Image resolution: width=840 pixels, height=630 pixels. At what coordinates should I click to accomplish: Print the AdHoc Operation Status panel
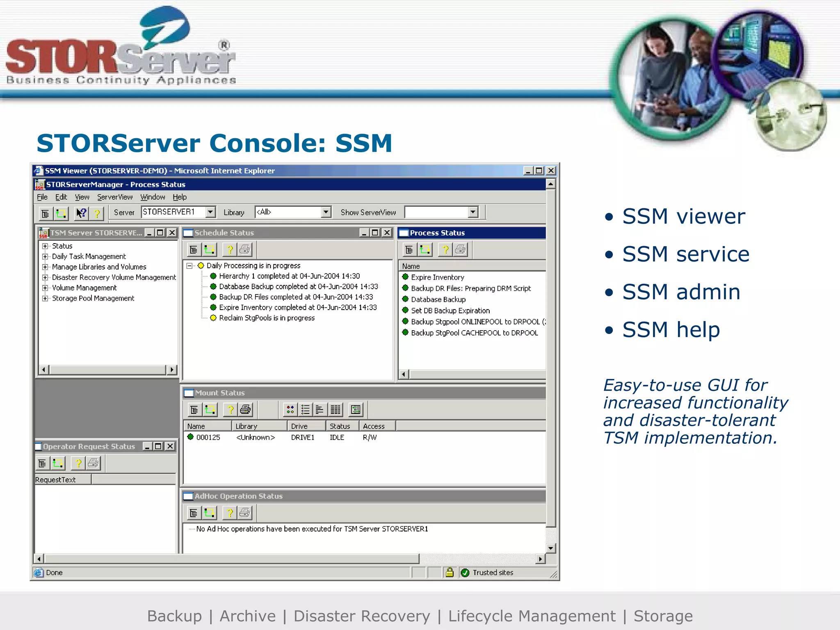tap(245, 513)
